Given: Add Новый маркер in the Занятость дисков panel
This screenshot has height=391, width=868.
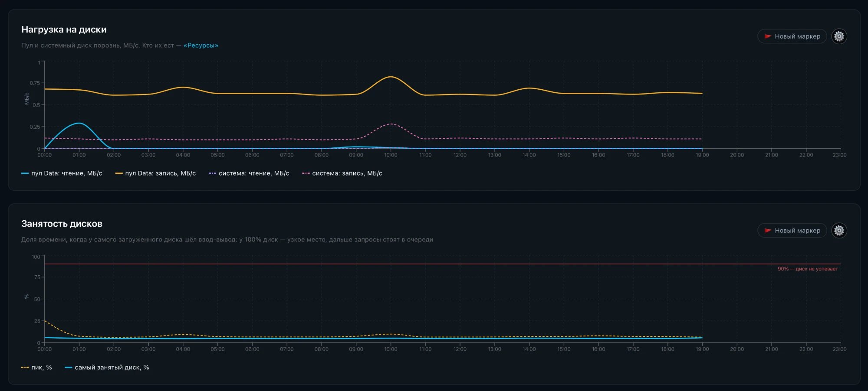Looking at the screenshot, I should [792, 231].
